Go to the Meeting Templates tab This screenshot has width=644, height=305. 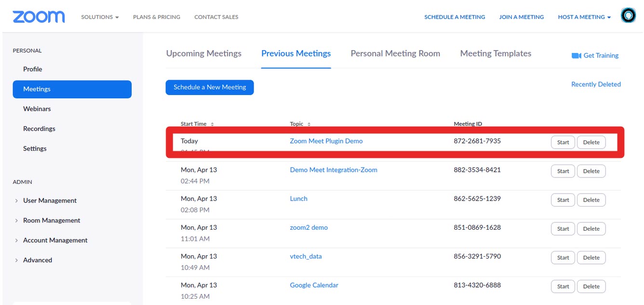[496, 54]
